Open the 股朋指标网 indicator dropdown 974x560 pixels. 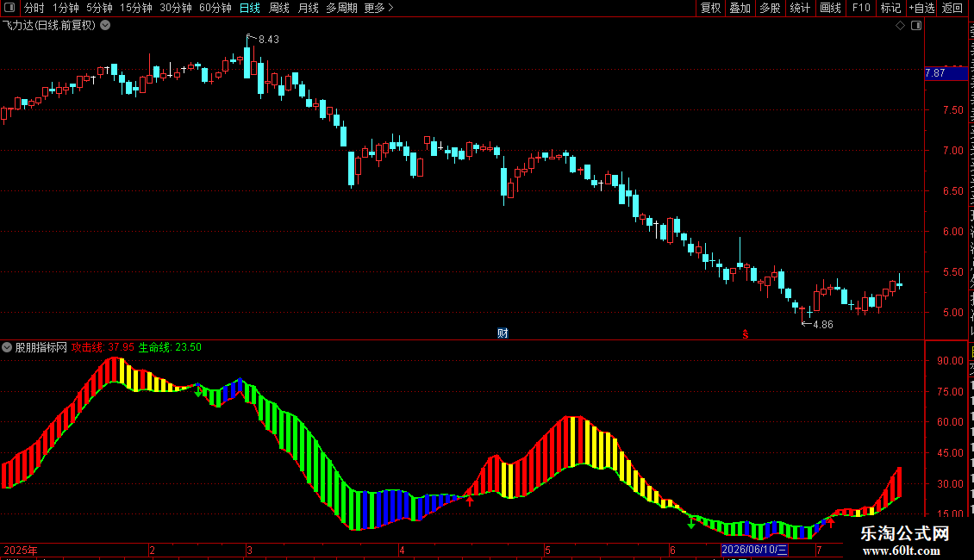(x=7, y=348)
